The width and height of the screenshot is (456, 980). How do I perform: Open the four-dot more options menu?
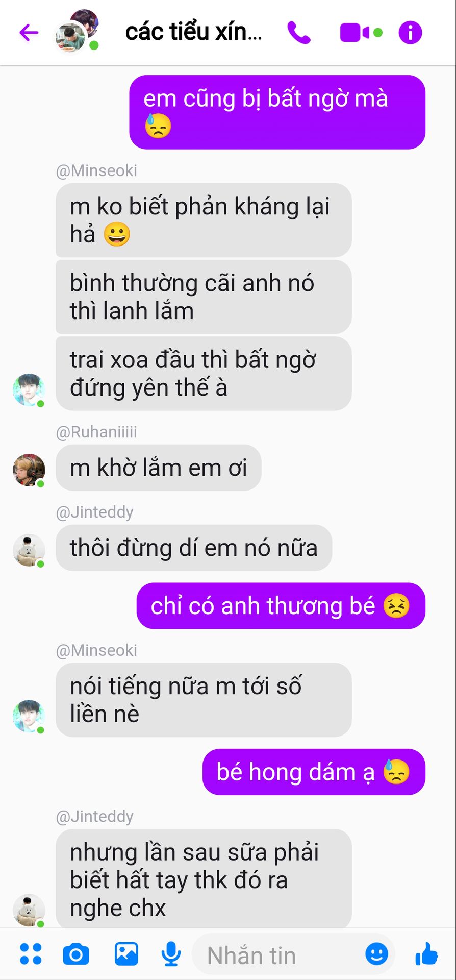tap(31, 954)
